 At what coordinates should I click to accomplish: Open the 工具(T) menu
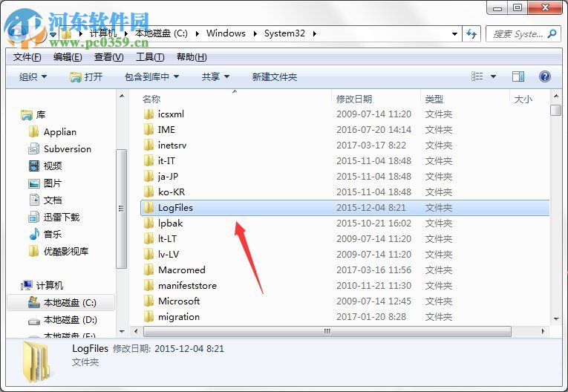[x=150, y=57]
